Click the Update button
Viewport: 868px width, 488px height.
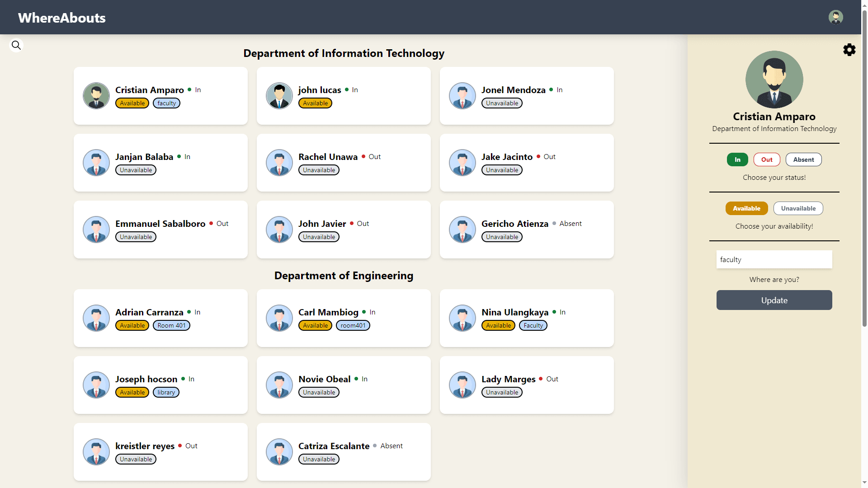tap(774, 300)
